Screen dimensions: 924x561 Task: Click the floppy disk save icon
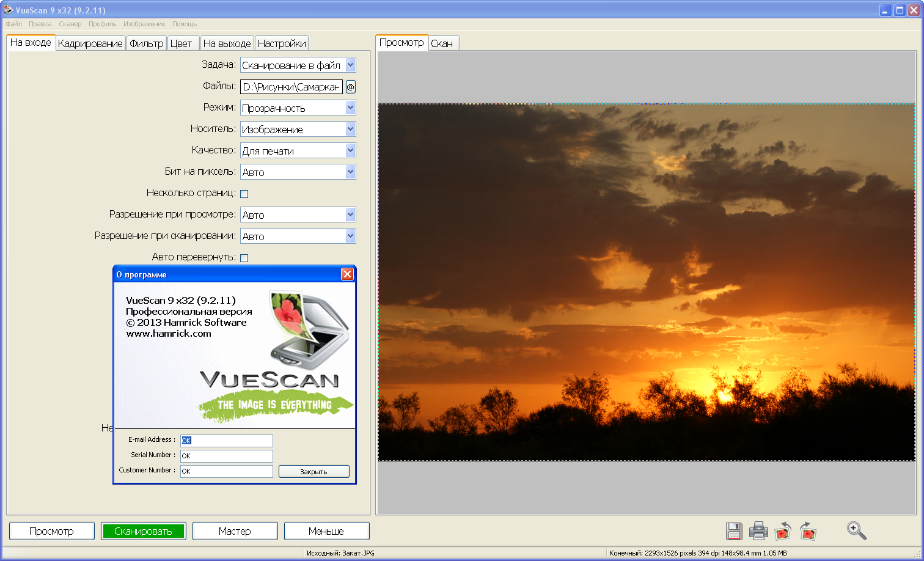(734, 530)
